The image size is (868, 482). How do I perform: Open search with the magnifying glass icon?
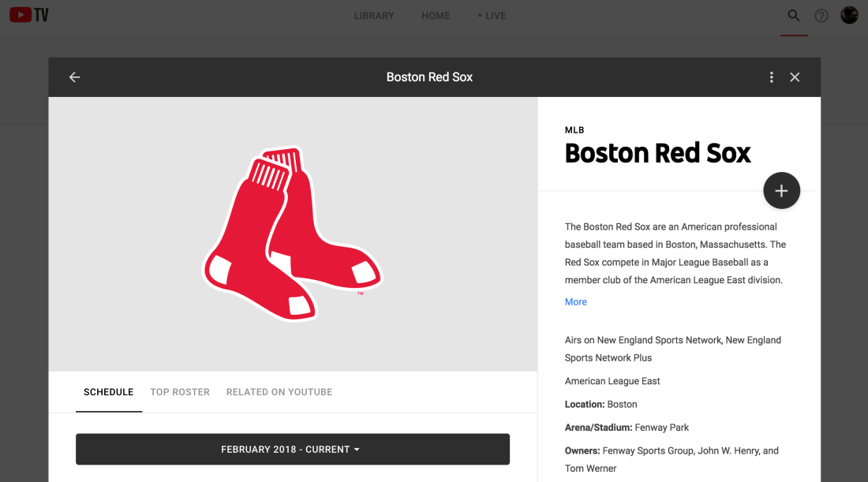(794, 16)
